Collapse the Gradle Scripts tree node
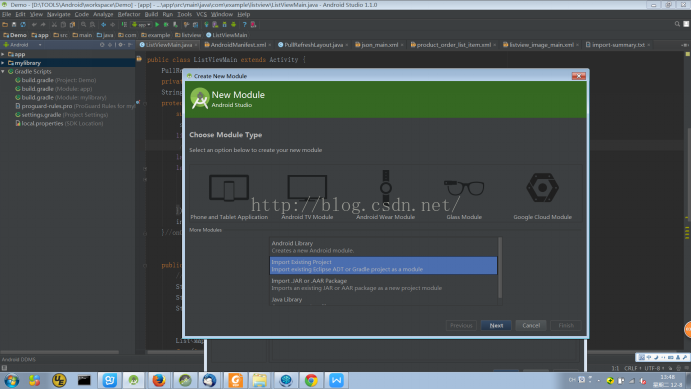The width and height of the screenshot is (692, 389). [3, 72]
